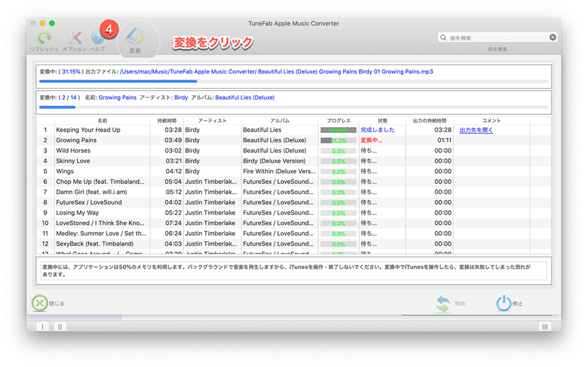
Task: Click the "04:12" duration for Wings
Action: pyautogui.click(x=173, y=171)
